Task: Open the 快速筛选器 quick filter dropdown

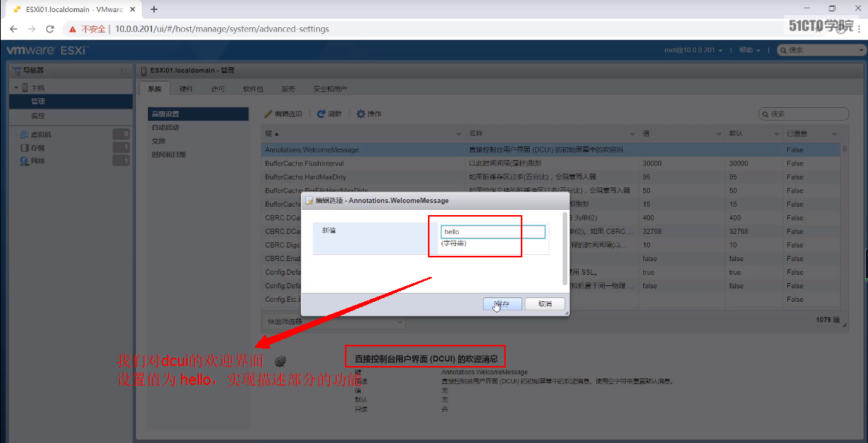Action: (334, 321)
